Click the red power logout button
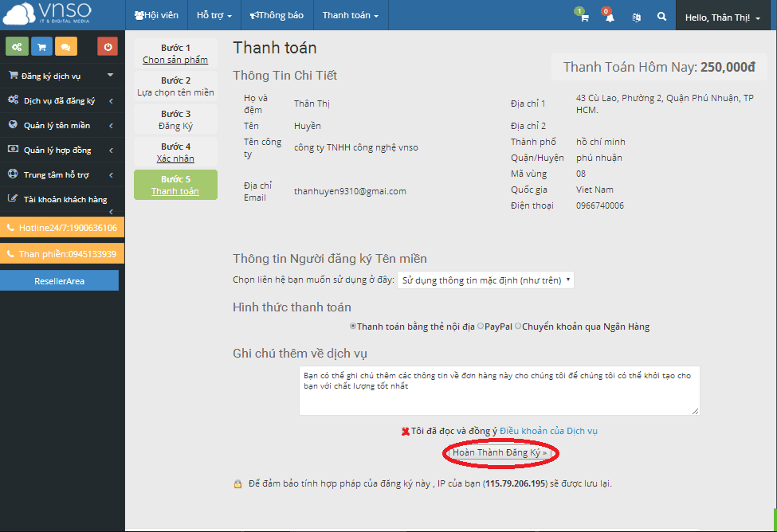This screenshot has width=777, height=532. point(108,46)
